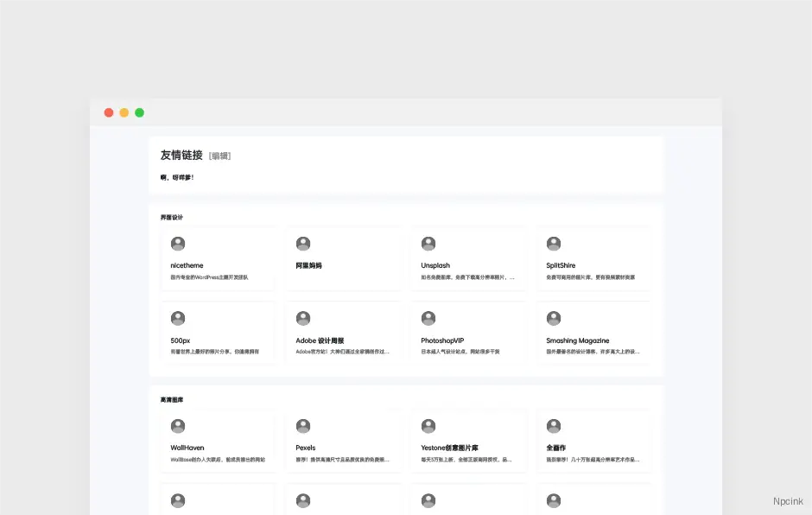Select the Pexels avatar icon
Screen dimensions: 812x515
(x=303, y=426)
